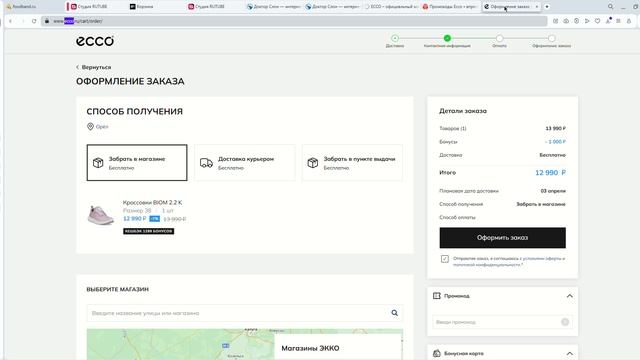Click the Магазины ЭККО panel heading
640x360 pixels.
tap(310, 348)
